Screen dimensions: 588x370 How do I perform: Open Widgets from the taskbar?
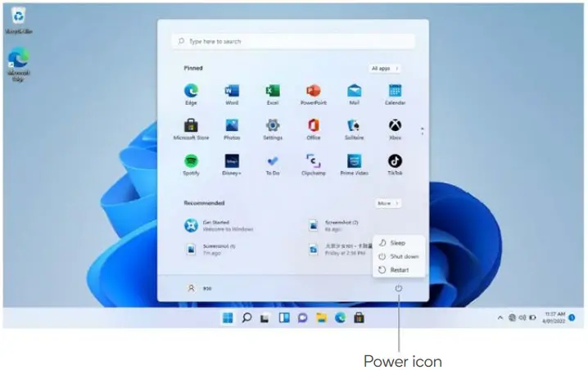coord(284,318)
